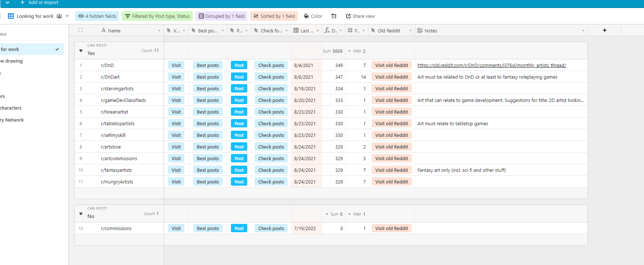Click plus icon to add a new field
This screenshot has height=265, width=644.
pos(605,30)
